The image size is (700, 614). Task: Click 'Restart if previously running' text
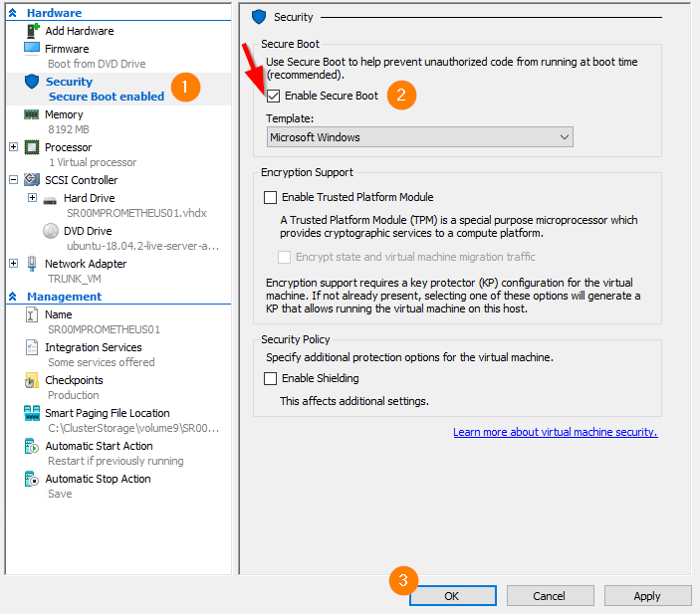point(117,461)
